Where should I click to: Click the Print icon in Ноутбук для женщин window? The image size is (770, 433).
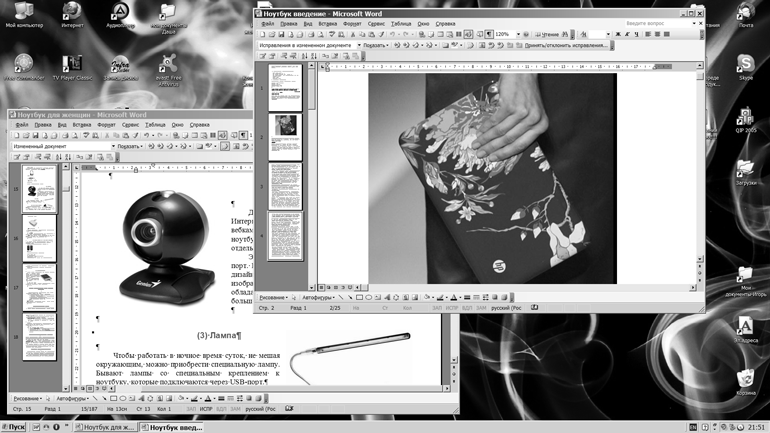pyautogui.click(x=66, y=135)
